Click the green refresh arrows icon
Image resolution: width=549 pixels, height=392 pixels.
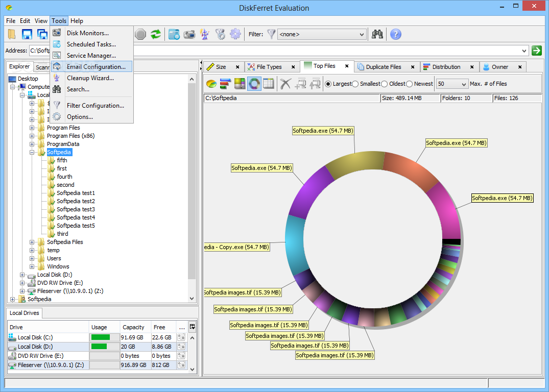pos(156,34)
